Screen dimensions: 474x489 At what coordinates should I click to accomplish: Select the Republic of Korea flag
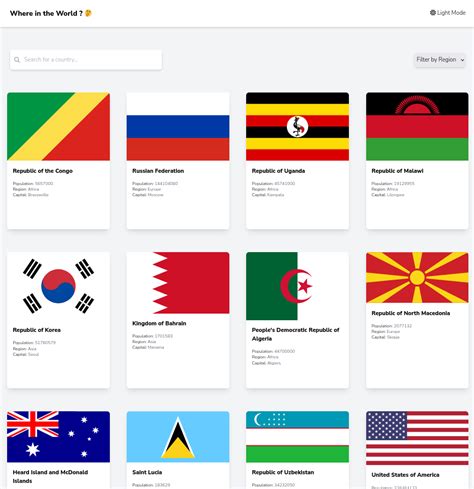coord(58,286)
